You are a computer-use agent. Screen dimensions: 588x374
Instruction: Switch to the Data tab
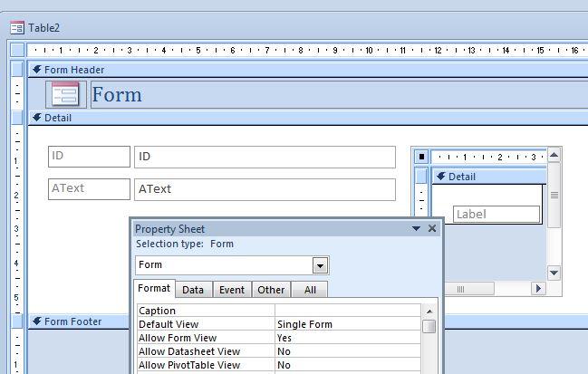coord(193,290)
